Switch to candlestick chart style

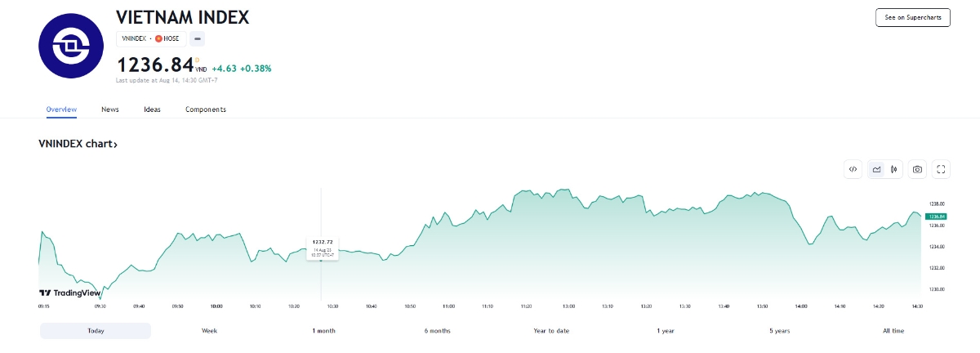pyautogui.click(x=894, y=169)
